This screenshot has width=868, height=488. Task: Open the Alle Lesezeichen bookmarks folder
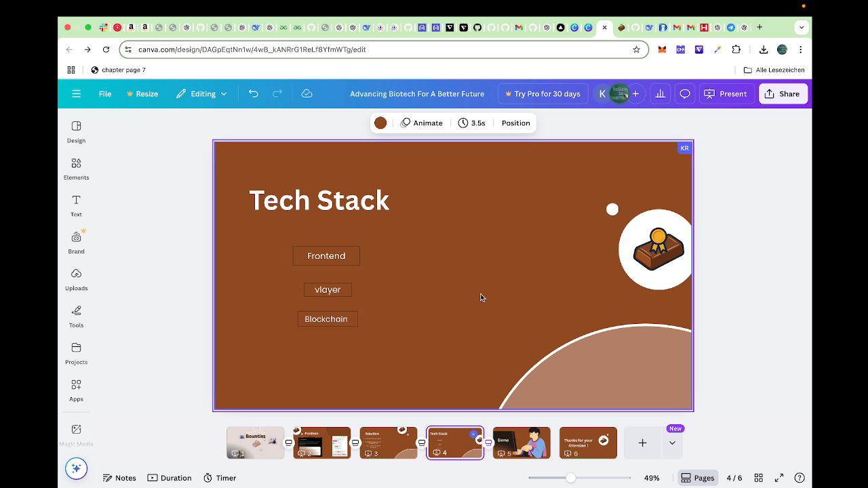pyautogui.click(x=774, y=70)
